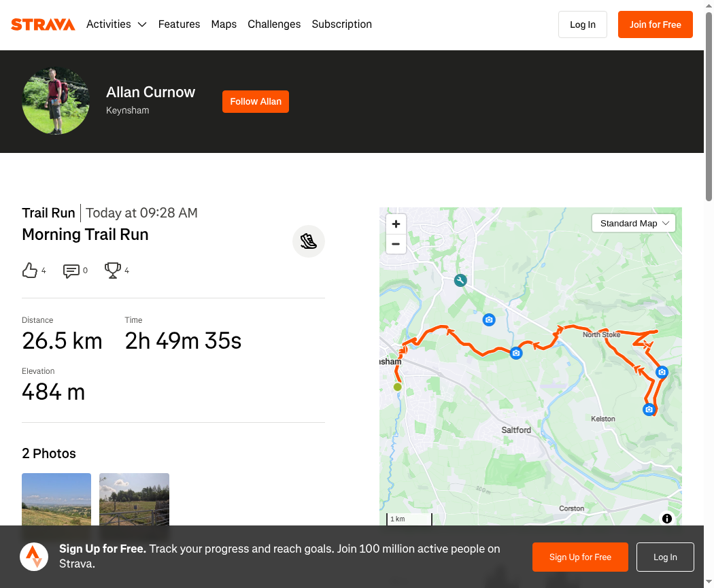This screenshot has height=588, width=714.
Task: Zoom in on the map with plus
Action: coord(396,224)
